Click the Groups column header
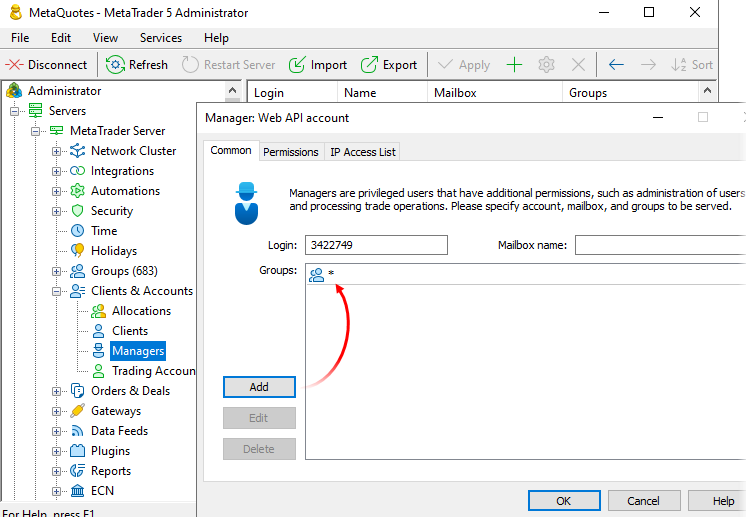Image resolution: width=746 pixels, height=517 pixels. pos(630,92)
